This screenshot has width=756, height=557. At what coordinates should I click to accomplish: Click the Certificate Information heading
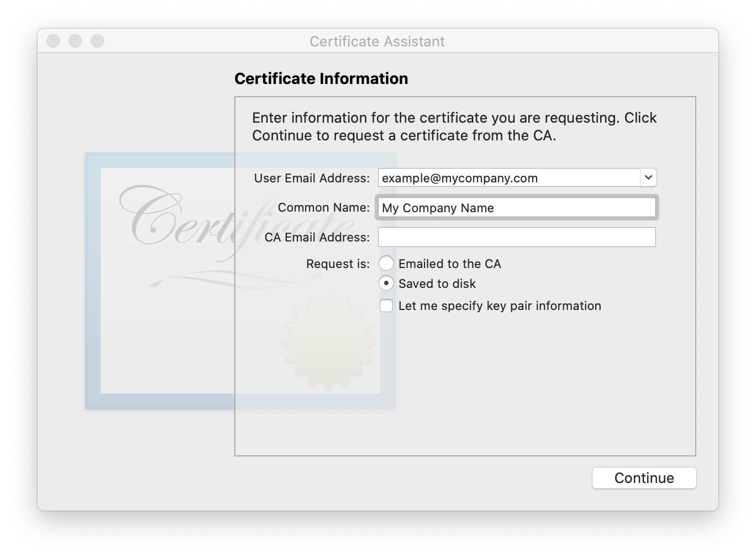pos(321,78)
